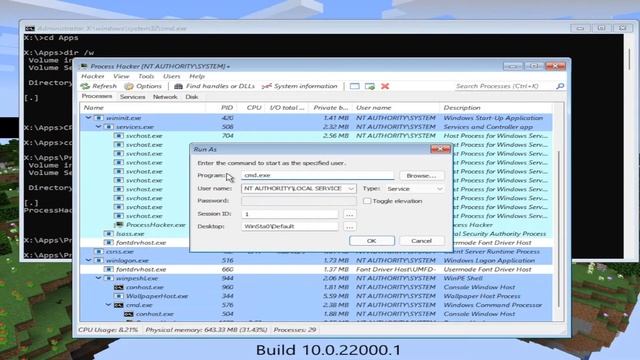Click the ellipsis button beside Desktop
This screenshot has width=640, height=360.
(349, 226)
